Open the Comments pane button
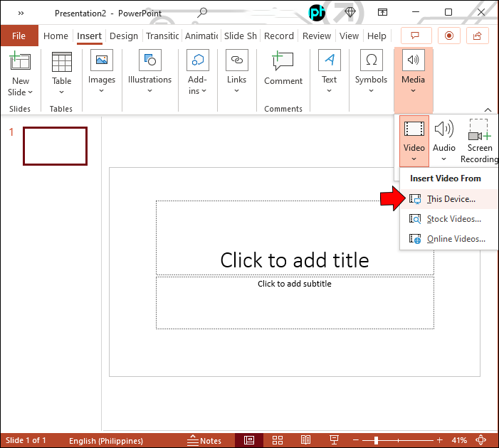The width and height of the screenshot is (499, 448). 416,36
